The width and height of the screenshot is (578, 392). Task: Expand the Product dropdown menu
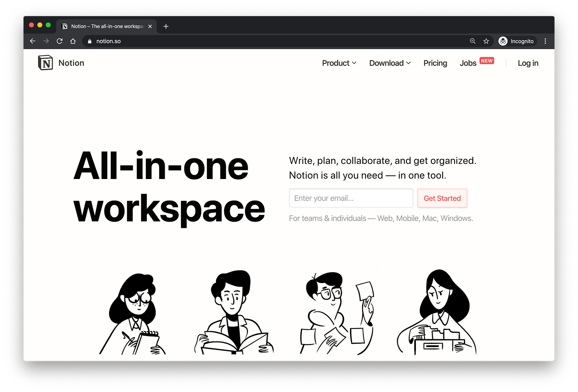point(339,63)
